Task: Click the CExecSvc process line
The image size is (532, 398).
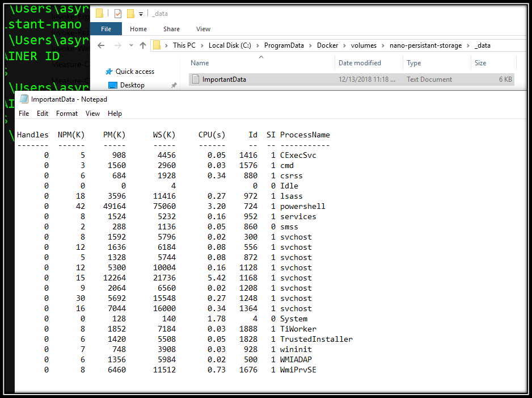Action: point(180,155)
